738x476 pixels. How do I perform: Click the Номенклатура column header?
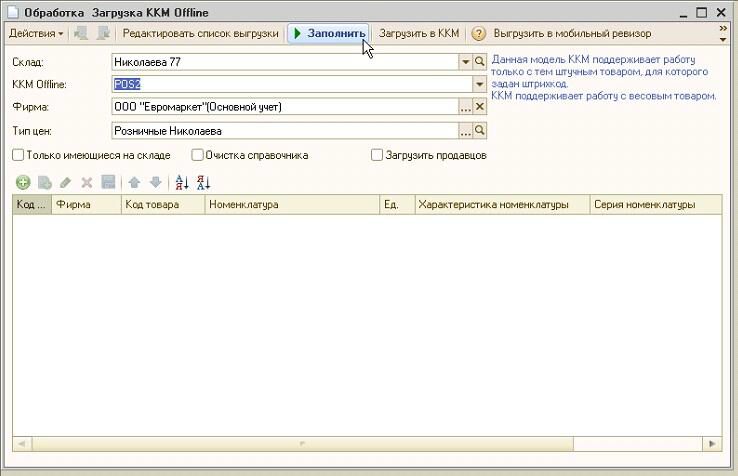coord(292,204)
